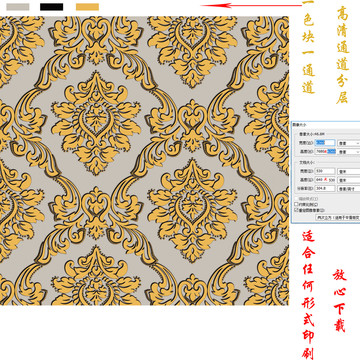Viewport: 360px width, 360px height.
Task: Toggle the Constrain Proportions checkbox
Action: tap(296, 204)
